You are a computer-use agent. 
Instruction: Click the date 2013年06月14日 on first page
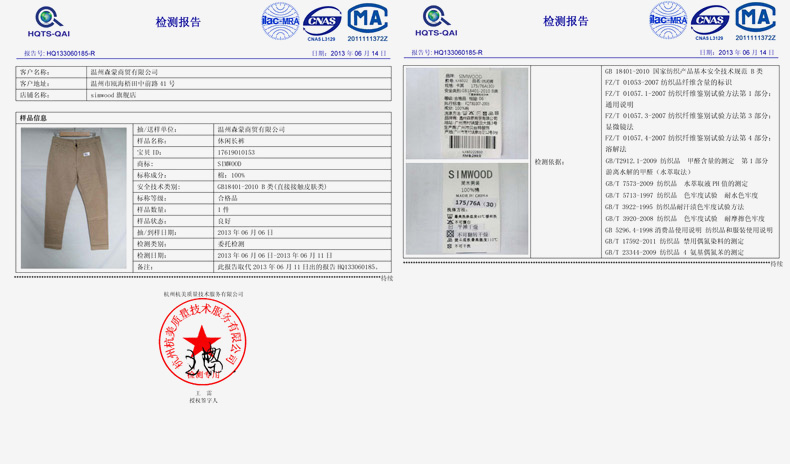(358, 53)
